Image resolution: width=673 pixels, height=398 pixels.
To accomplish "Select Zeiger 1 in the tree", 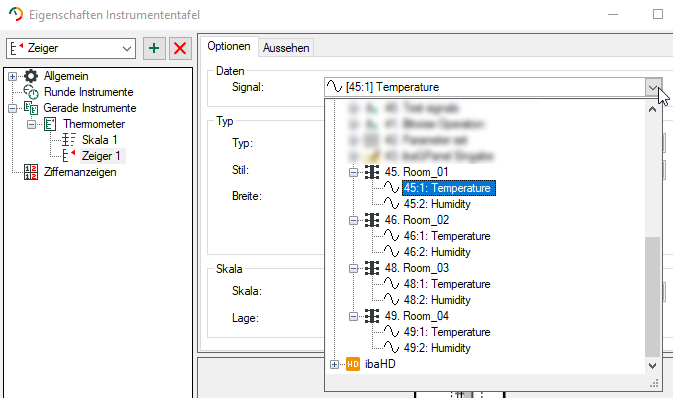I will [x=101, y=156].
